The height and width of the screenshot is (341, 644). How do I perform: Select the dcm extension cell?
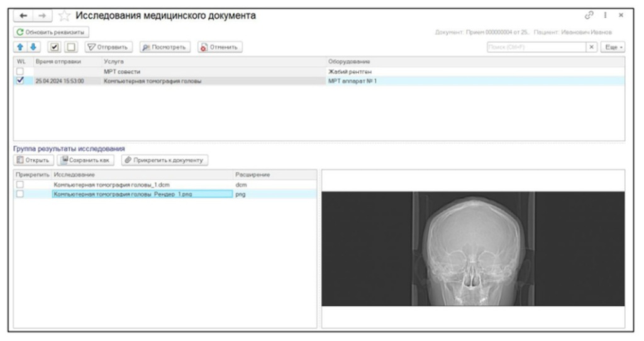275,185
